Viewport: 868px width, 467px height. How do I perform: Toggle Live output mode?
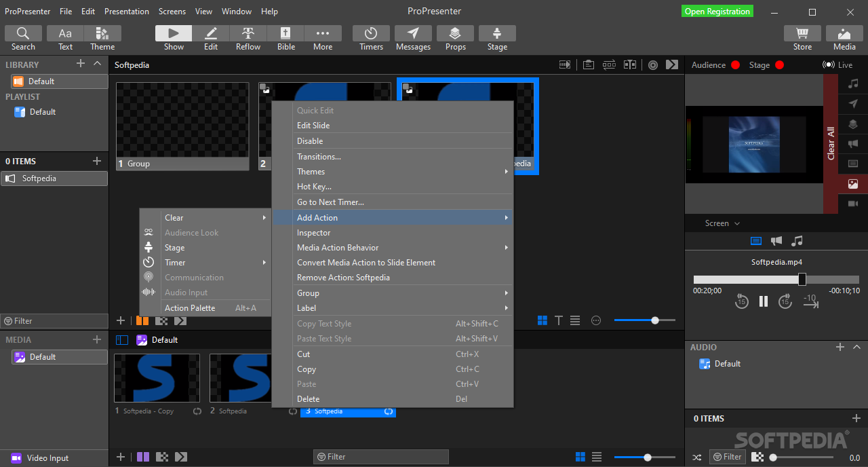(838, 64)
